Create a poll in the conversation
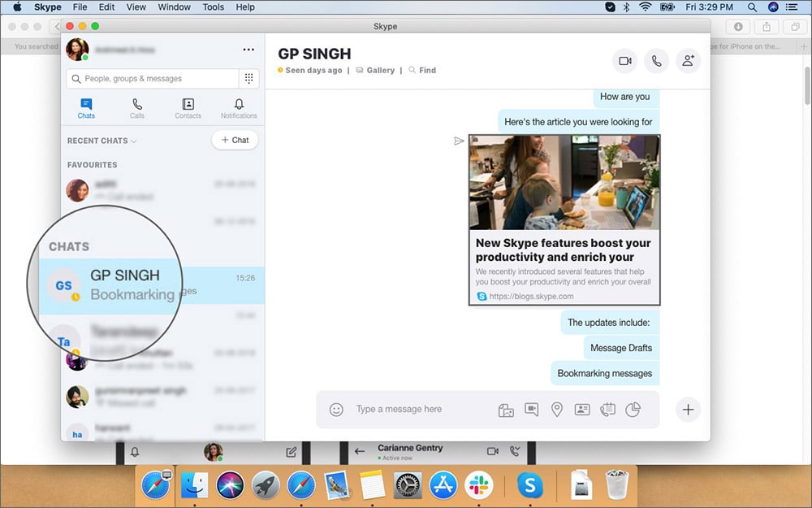 [633, 410]
